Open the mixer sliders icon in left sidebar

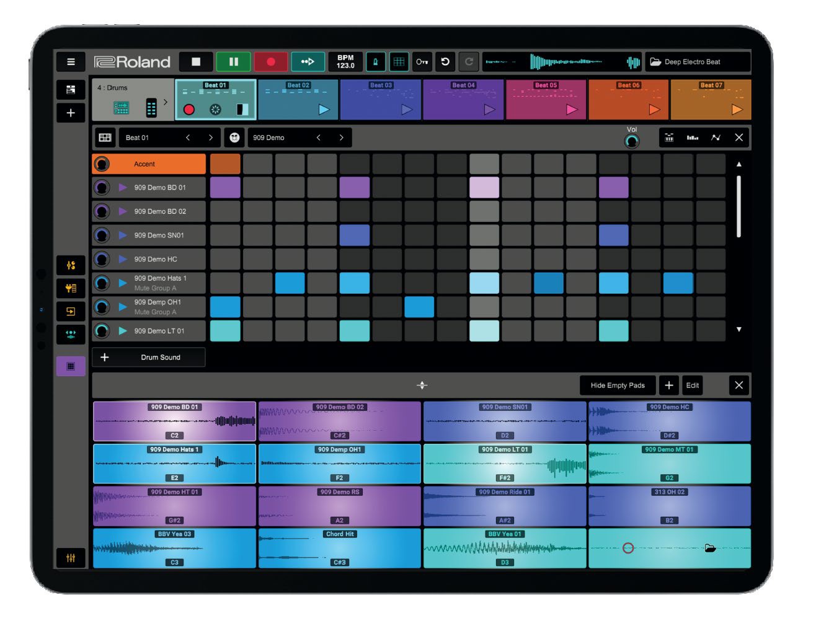(x=71, y=265)
